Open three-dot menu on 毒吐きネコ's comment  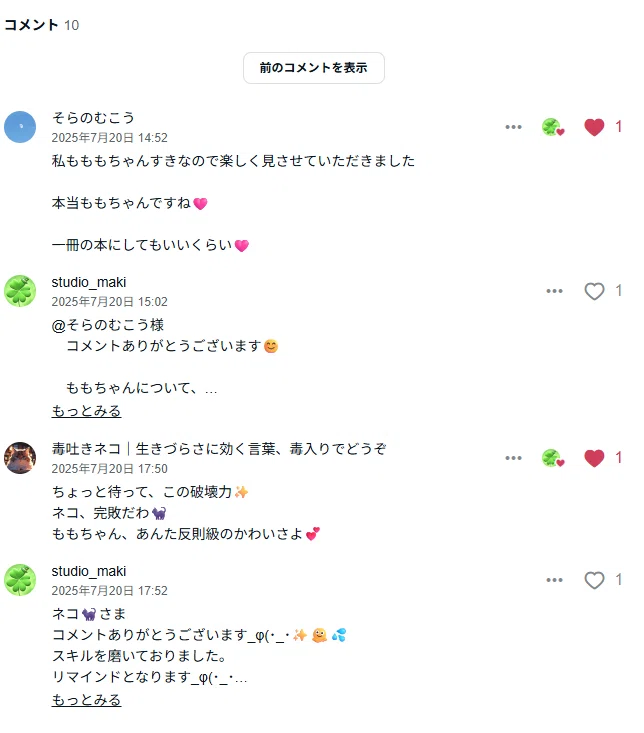tap(513, 458)
